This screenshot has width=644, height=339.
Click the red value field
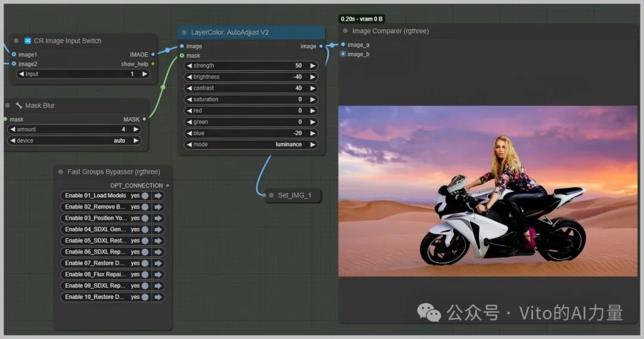pyautogui.click(x=251, y=111)
